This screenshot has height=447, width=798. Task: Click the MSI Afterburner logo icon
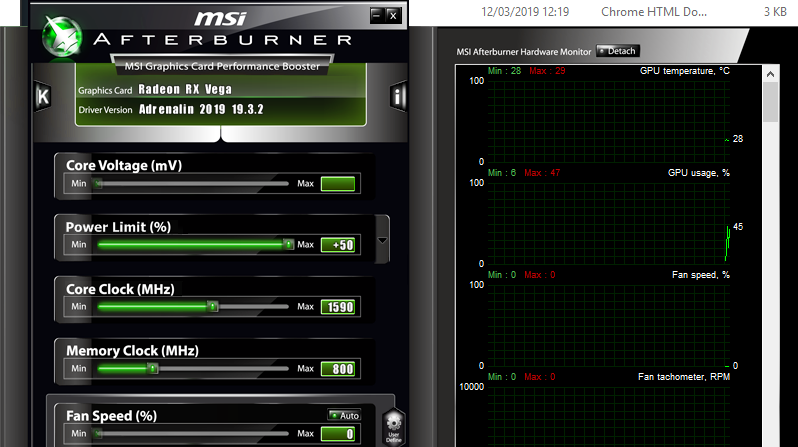coord(62,37)
